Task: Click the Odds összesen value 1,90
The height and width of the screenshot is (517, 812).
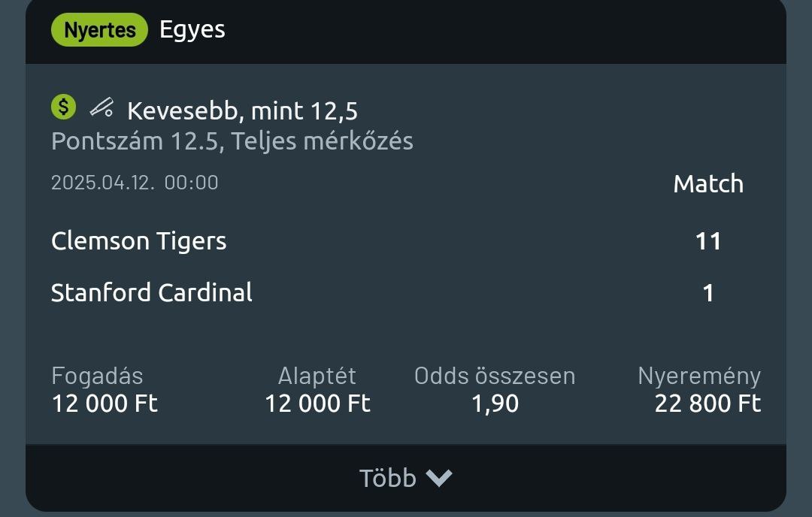Action: pos(495,404)
